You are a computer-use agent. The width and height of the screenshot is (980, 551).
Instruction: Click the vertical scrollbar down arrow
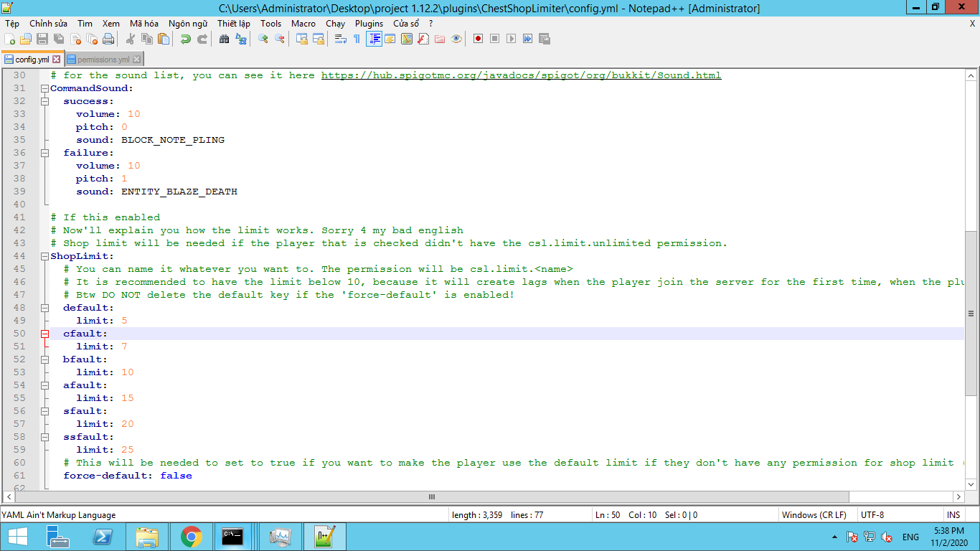tap(971, 485)
